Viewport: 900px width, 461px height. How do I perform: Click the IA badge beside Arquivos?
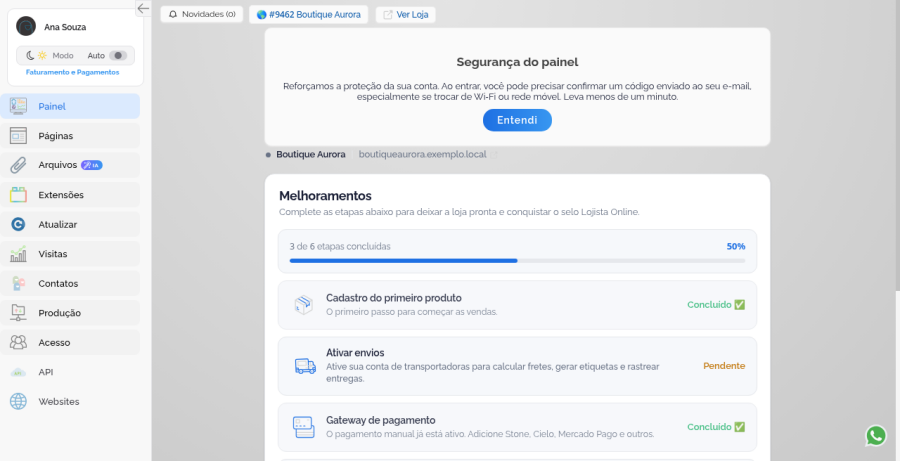pyautogui.click(x=91, y=165)
